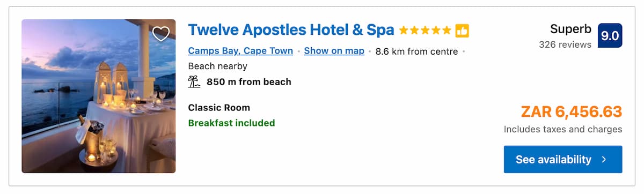Open the hotel terrace dinner photo
This screenshot has height=194, width=644.
[99, 96]
